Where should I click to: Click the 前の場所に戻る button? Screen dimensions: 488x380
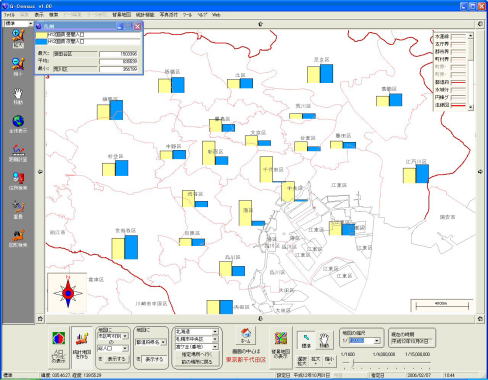coord(197,362)
